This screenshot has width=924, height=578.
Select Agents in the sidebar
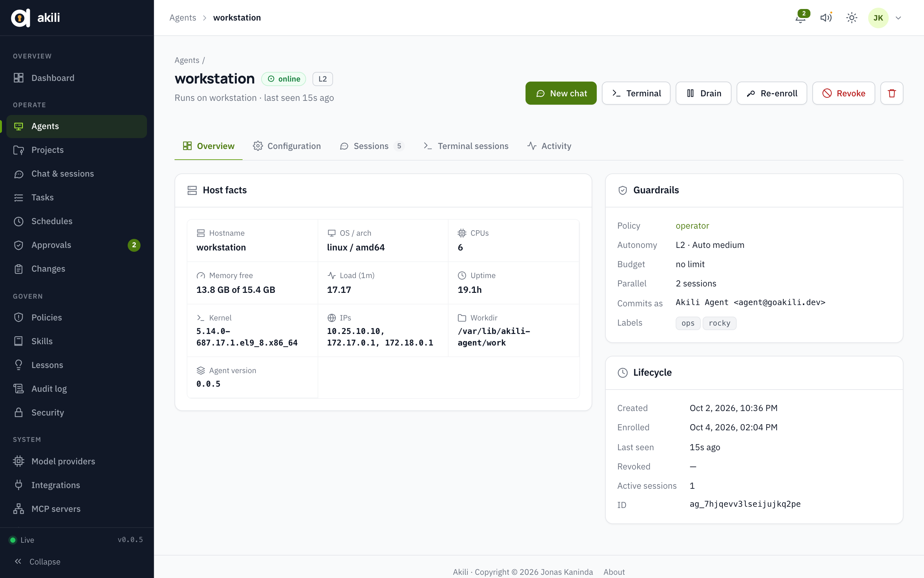(x=77, y=126)
